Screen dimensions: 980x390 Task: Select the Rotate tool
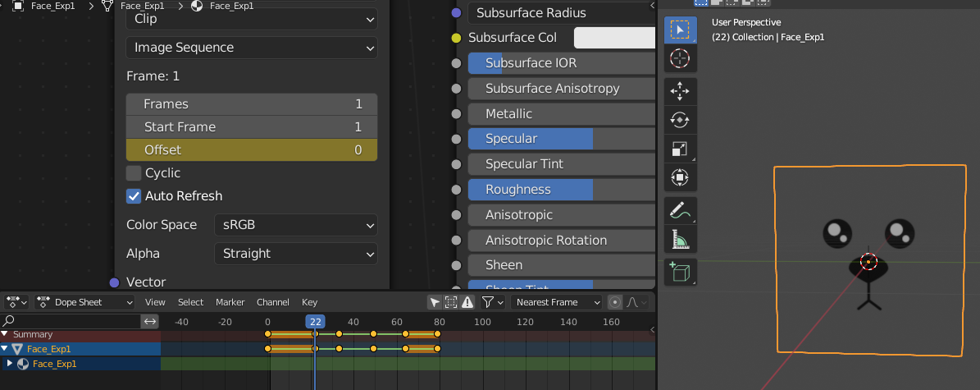[680, 120]
